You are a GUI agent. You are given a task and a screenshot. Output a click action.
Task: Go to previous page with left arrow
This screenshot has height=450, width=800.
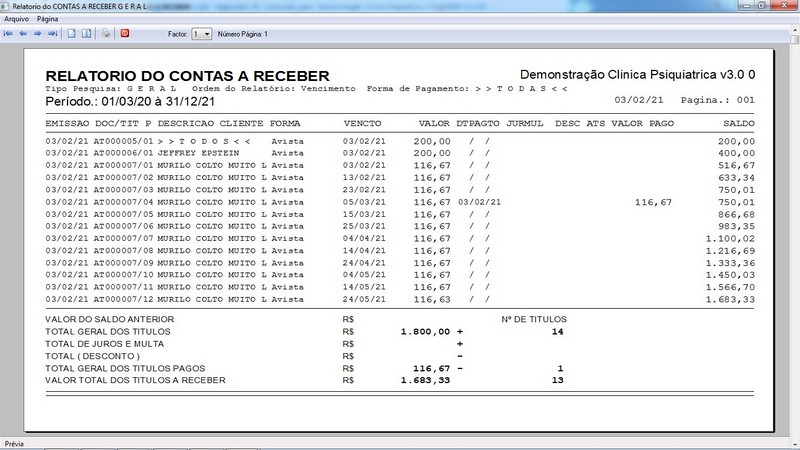click(x=23, y=34)
